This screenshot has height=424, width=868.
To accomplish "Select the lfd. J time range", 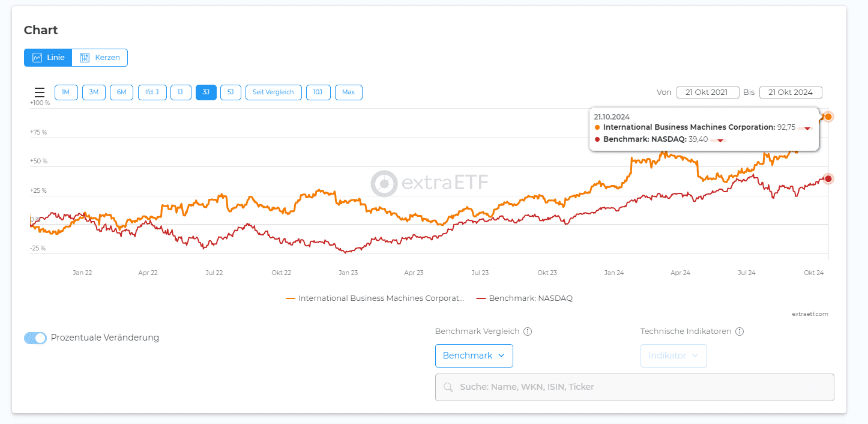I will pyautogui.click(x=152, y=92).
